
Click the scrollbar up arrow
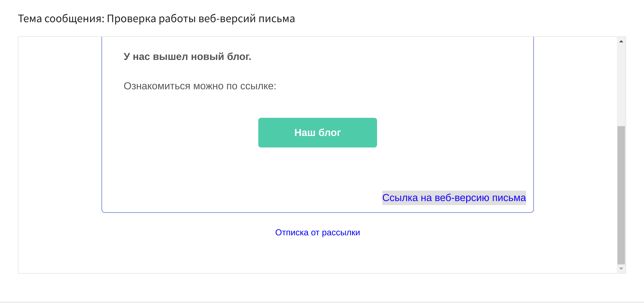pos(621,41)
